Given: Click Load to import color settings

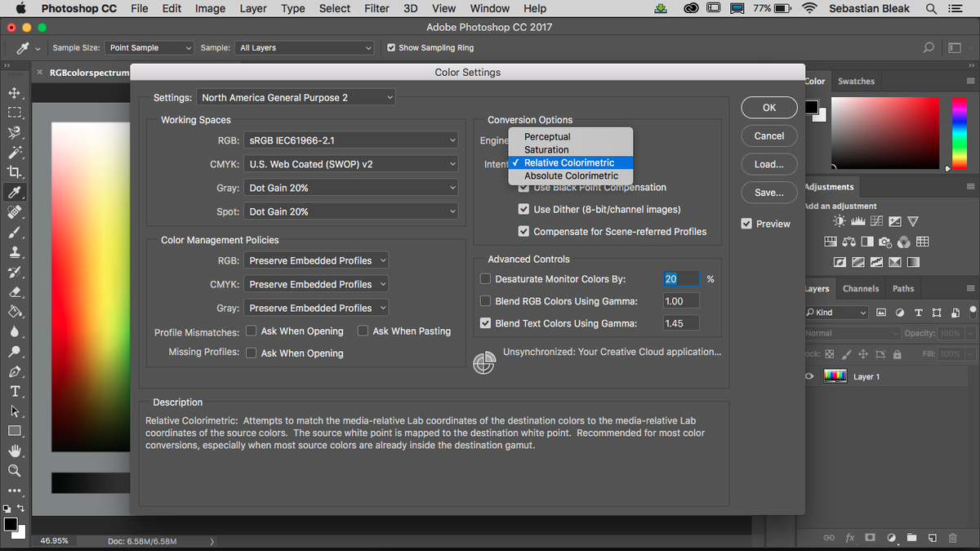Looking at the screenshot, I should coord(768,164).
